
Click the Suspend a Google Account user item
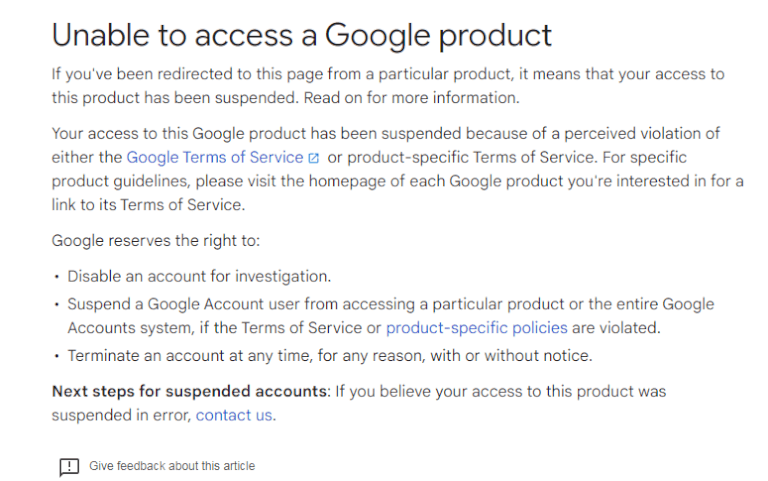[391, 315]
